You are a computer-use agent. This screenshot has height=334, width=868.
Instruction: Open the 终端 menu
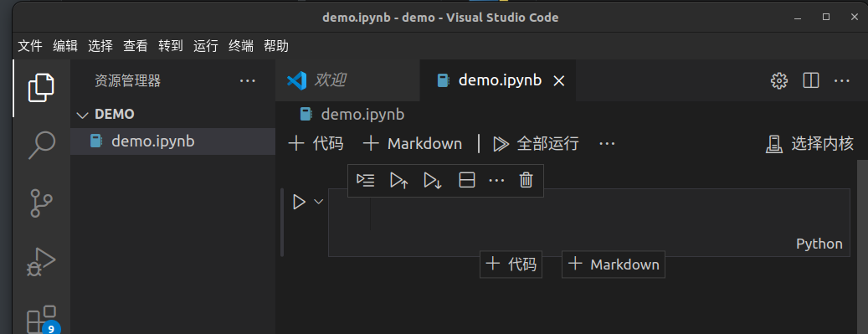241,46
